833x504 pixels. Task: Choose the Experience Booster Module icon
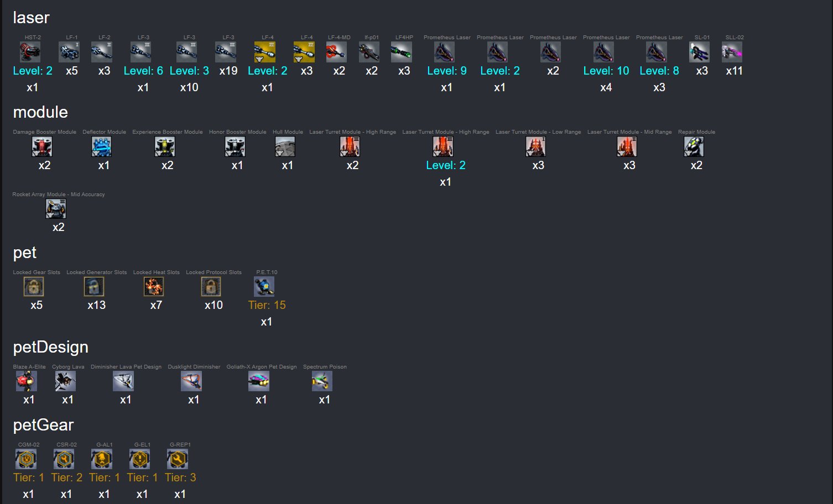pyautogui.click(x=165, y=146)
